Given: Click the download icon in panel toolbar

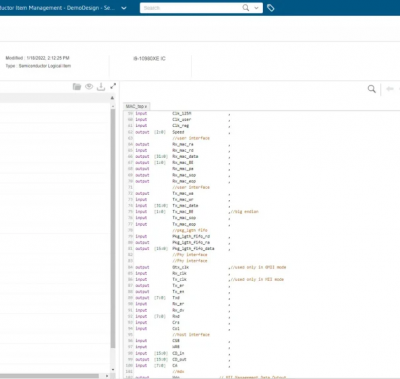Looking at the screenshot, I should tap(101, 87).
